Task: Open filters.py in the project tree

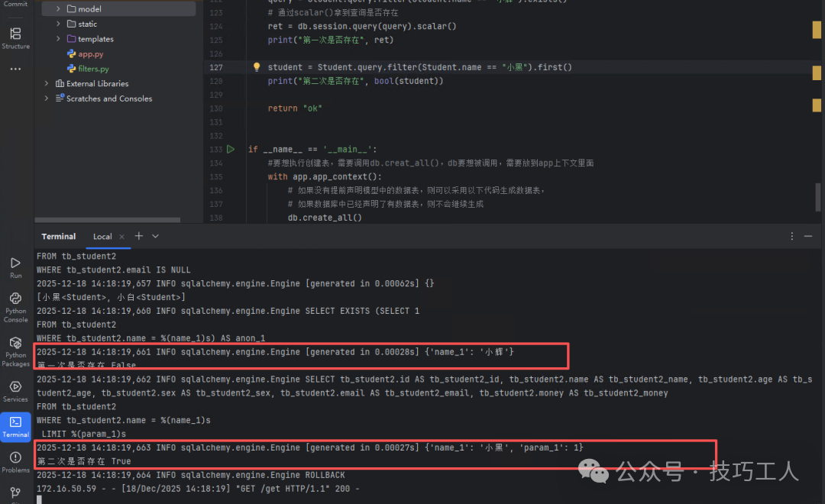Action: pyautogui.click(x=88, y=69)
